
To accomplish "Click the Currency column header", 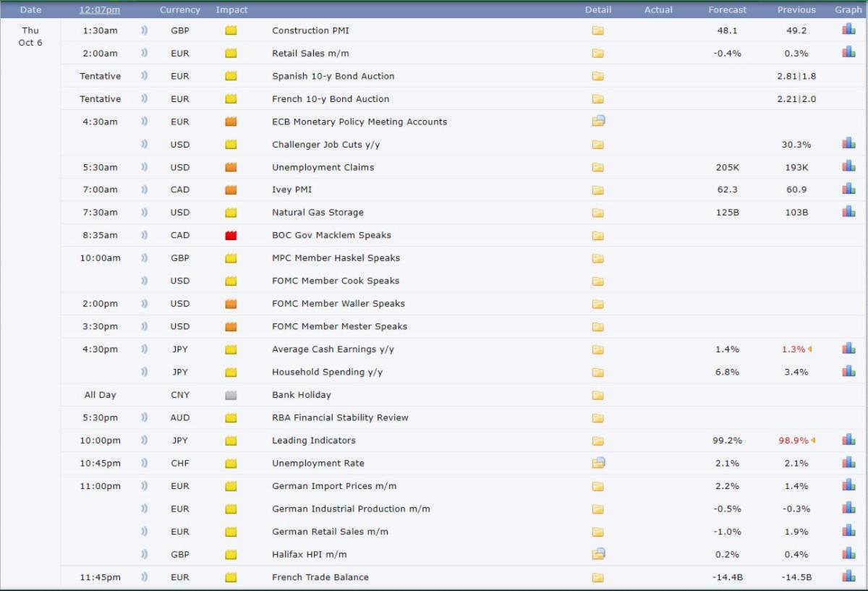I will tap(179, 10).
